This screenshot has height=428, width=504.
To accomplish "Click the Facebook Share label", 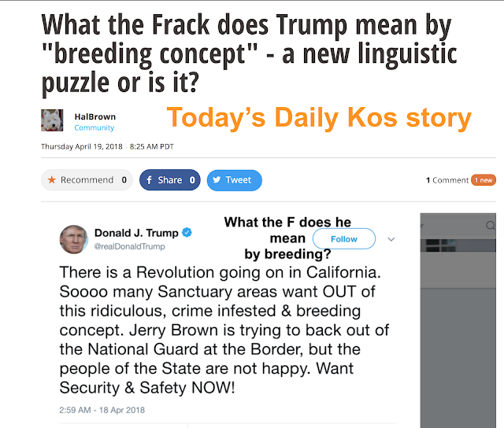I will [x=170, y=180].
